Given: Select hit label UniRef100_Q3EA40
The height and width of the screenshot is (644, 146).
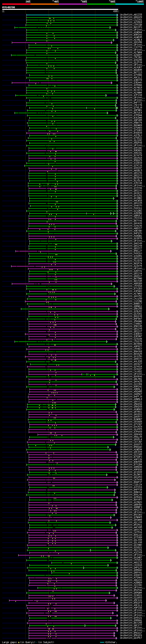Looking at the screenshot, I should (131, 82).
